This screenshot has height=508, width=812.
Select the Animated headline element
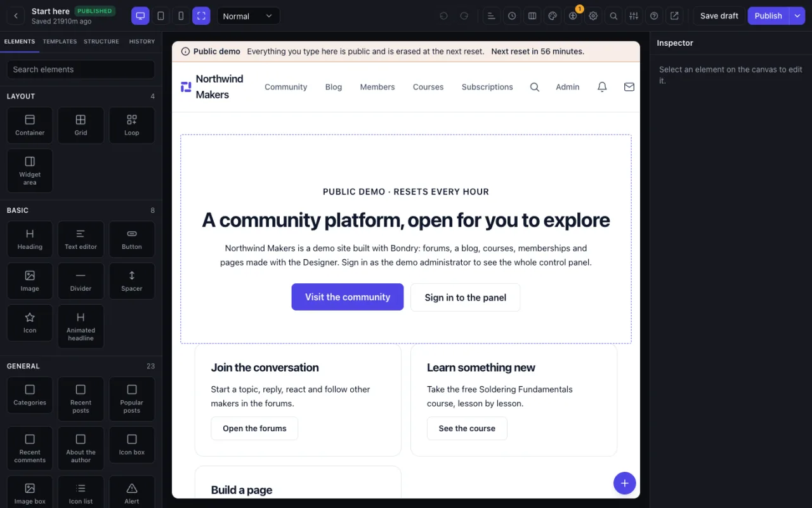(x=81, y=326)
